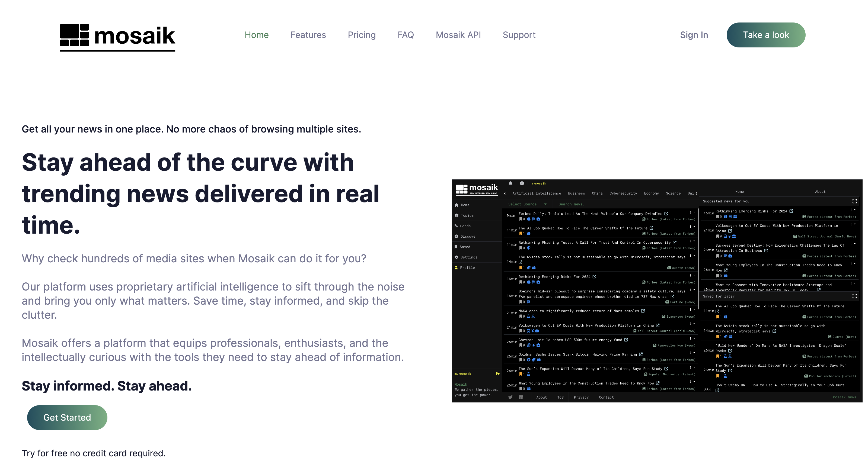Open the Support link in website navigation
868x458 pixels.
pos(519,35)
